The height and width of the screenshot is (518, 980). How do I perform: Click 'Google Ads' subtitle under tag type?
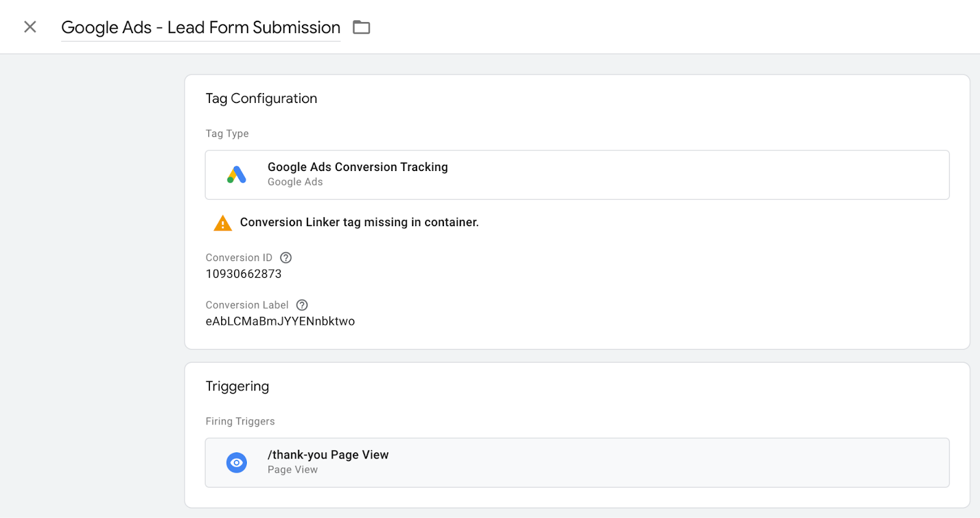295,182
